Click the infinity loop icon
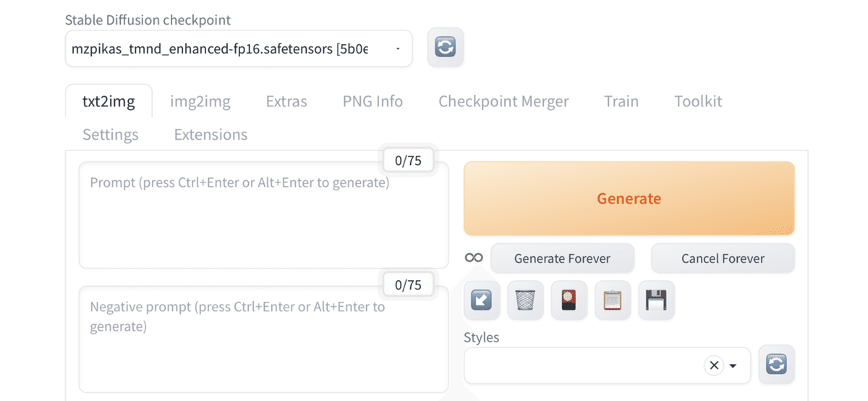Image resolution: width=868 pixels, height=401 pixels. 474,258
